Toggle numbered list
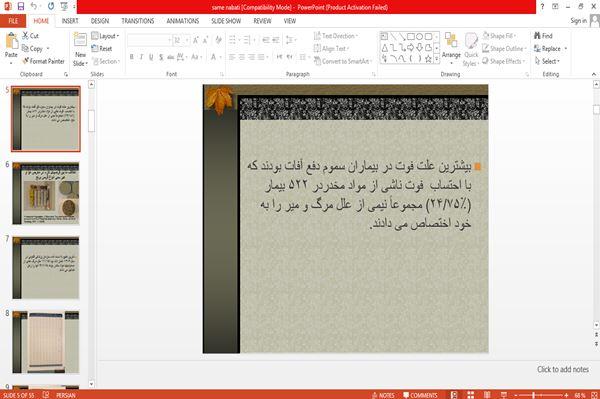The height and width of the screenshot is (399, 600). point(247,40)
